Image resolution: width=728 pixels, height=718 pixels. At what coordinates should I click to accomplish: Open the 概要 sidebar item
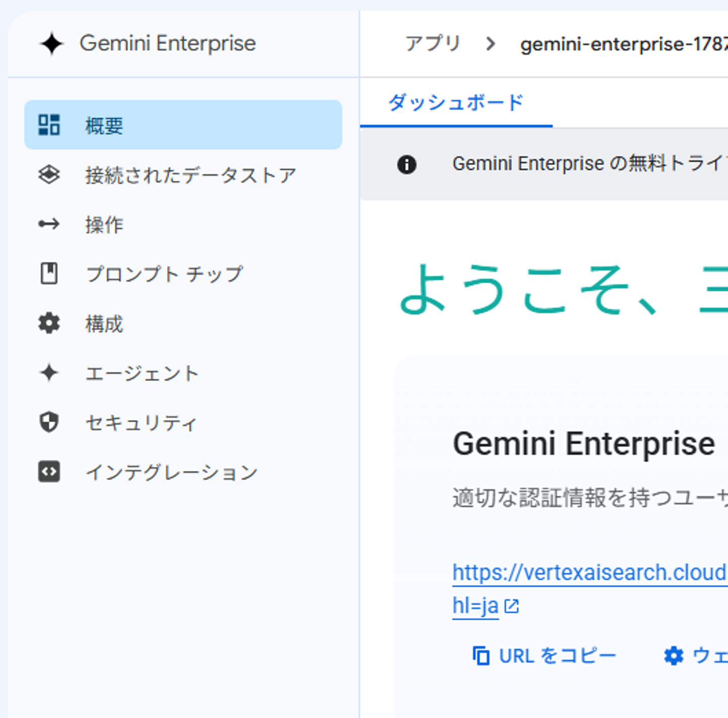(183, 125)
